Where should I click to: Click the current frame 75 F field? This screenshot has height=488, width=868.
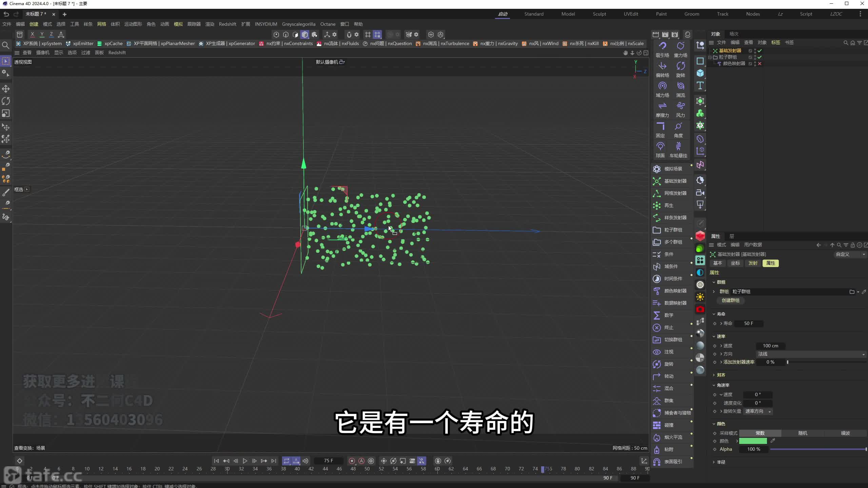point(328,461)
